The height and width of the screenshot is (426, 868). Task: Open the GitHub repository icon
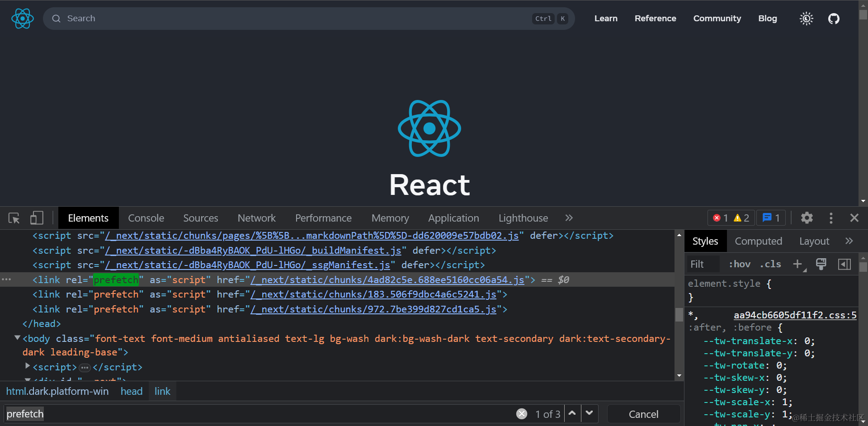[834, 19]
